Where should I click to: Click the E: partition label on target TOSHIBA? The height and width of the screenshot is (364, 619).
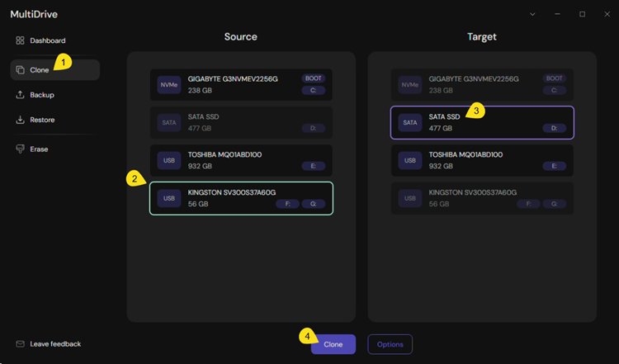(554, 166)
